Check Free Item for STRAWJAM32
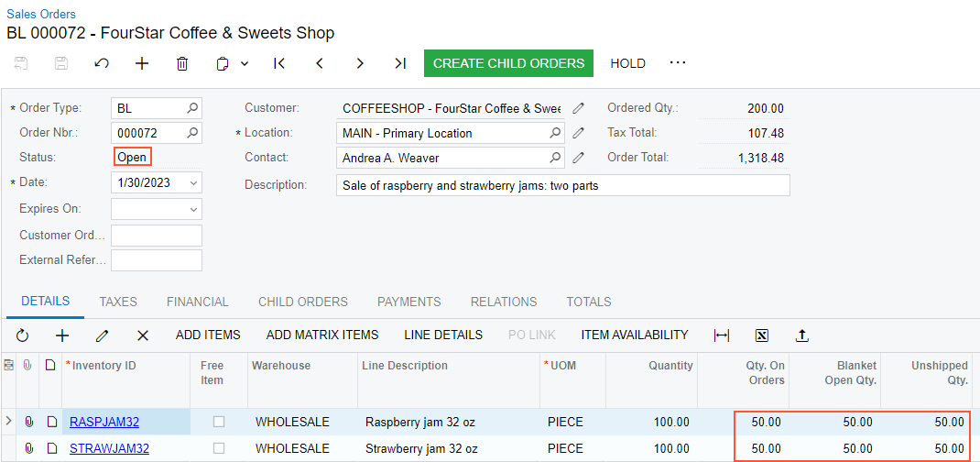This screenshot has width=980, height=462. click(x=219, y=448)
